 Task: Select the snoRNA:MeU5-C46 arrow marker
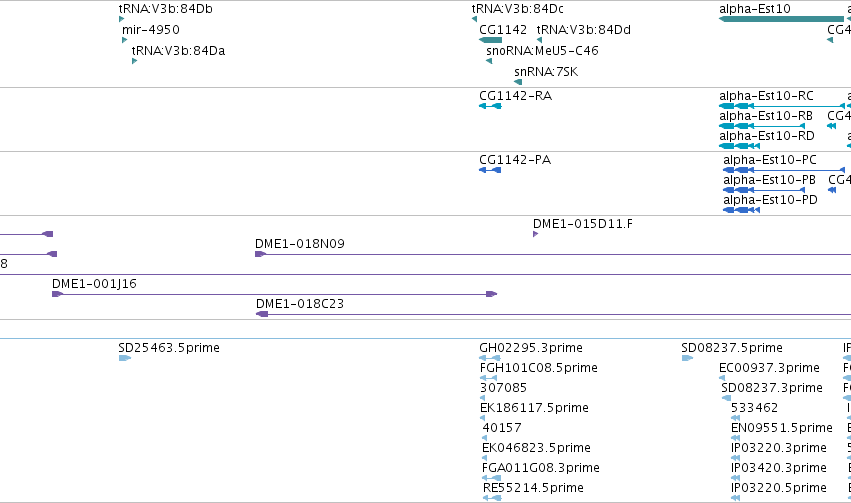point(489,61)
